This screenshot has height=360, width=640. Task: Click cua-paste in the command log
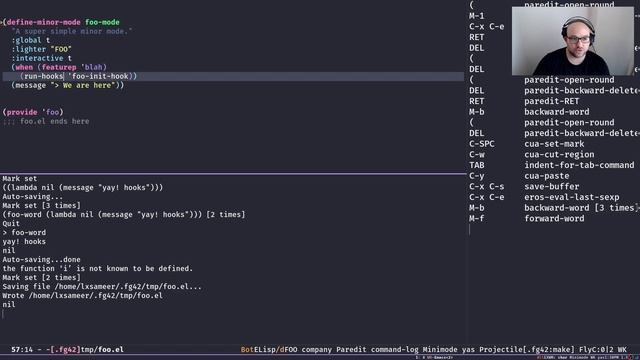pos(547,176)
